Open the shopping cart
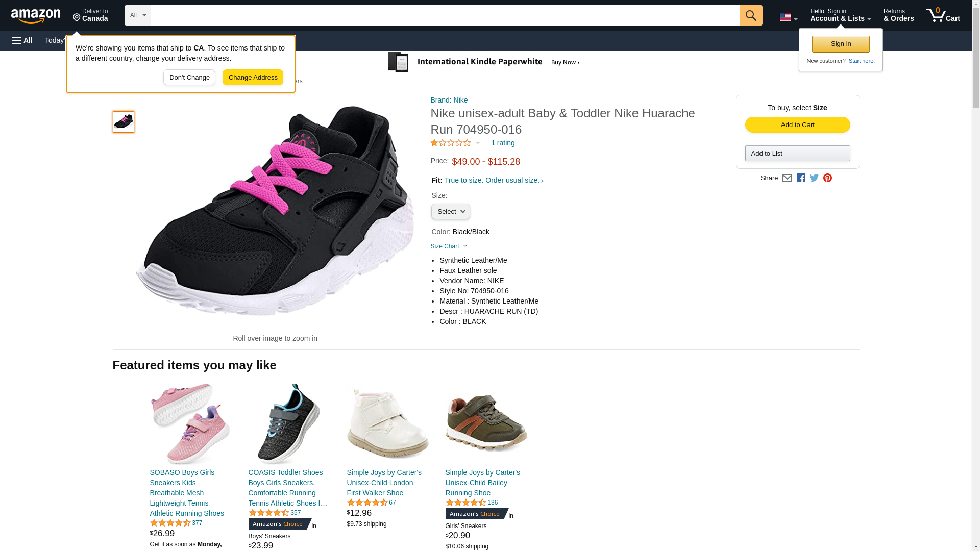980x551 pixels. [943, 15]
